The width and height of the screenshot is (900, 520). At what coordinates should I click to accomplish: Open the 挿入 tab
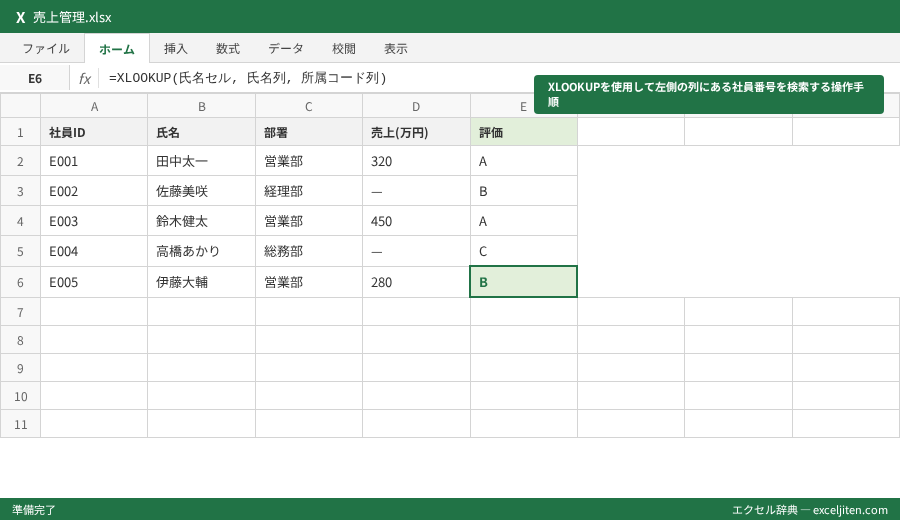tap(176, 49)
